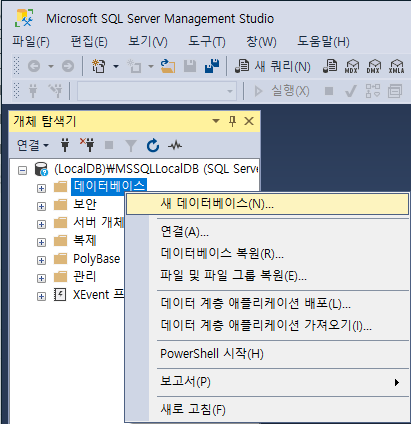The width and height of the screenshot is (411, 424).
Task: Click the refresh circular arrow icon
Action: tap(153, 145)
